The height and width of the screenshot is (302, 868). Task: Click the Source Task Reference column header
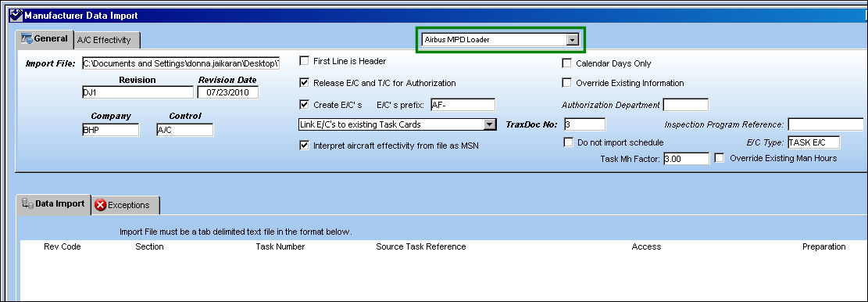420,246
